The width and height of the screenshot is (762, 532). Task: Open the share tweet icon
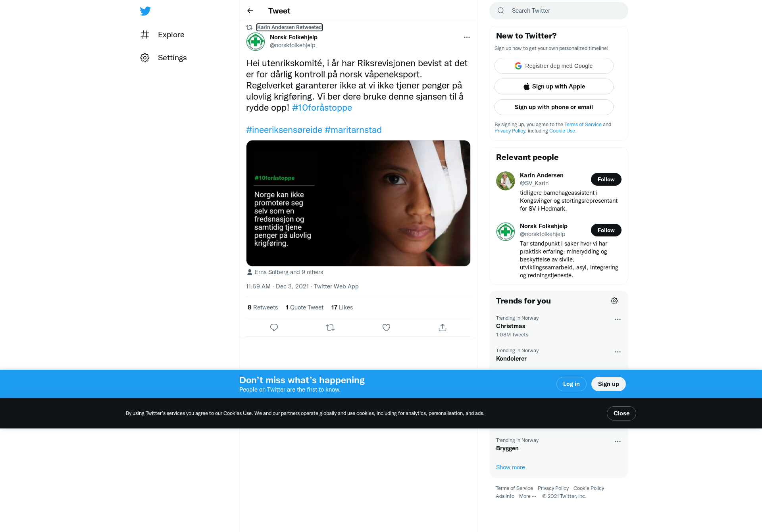pos(443,327)
